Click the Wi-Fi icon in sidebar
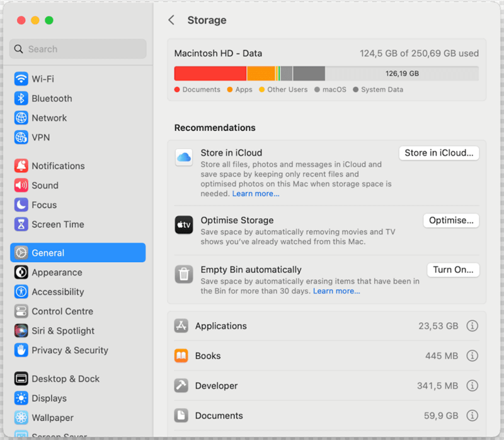The image size is (504, 440). click(x=21, y=79)
